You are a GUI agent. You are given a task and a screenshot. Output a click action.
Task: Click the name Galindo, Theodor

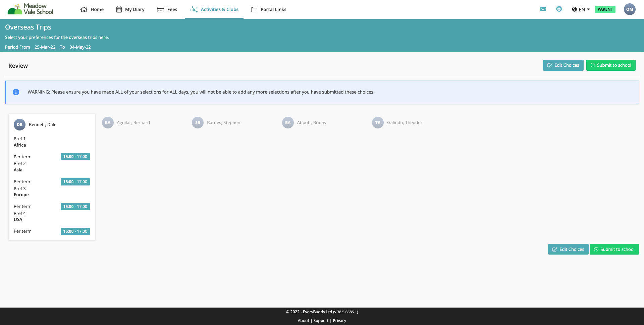(x=405, y=122)
